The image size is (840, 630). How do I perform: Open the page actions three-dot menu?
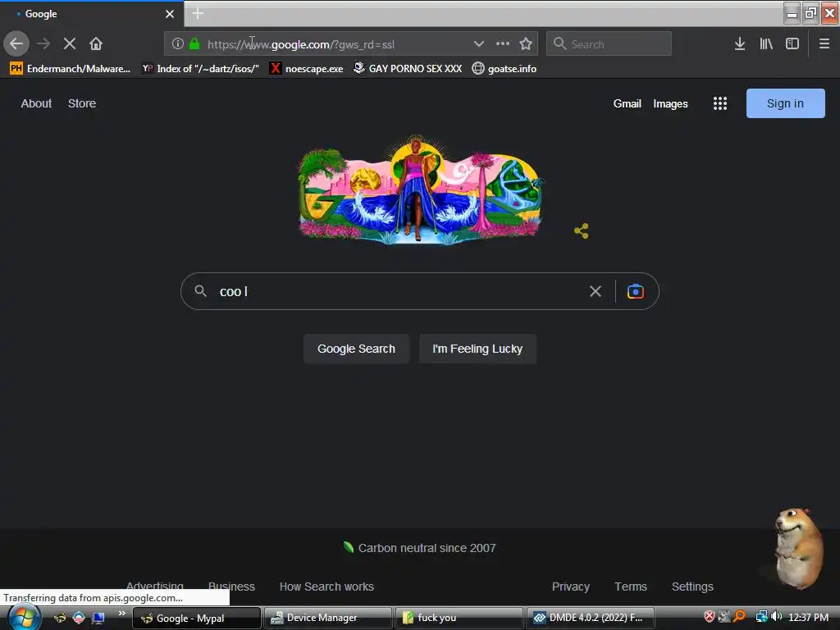coord(503,44)
